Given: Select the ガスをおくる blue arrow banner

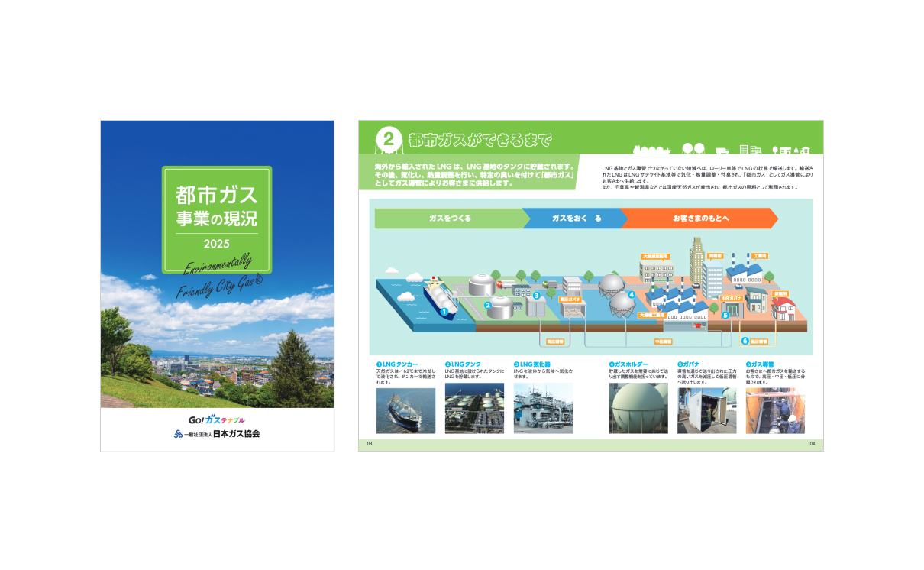Looking at the screenshot, I should pos(576,218).
